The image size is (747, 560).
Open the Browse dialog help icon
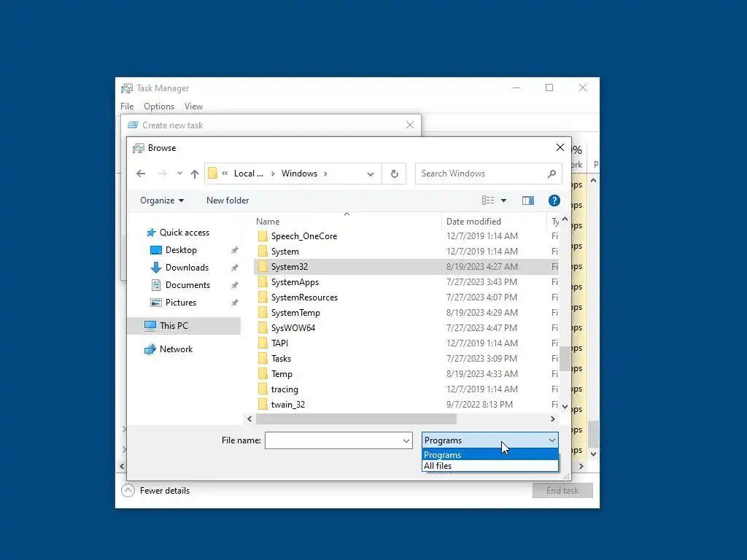click(554, 201)
